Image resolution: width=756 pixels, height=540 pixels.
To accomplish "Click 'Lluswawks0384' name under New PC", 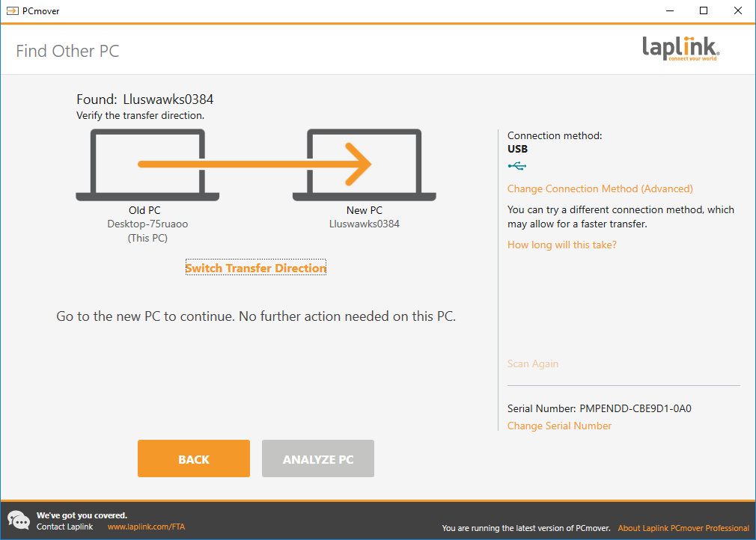I will click(x=365, y=224).
